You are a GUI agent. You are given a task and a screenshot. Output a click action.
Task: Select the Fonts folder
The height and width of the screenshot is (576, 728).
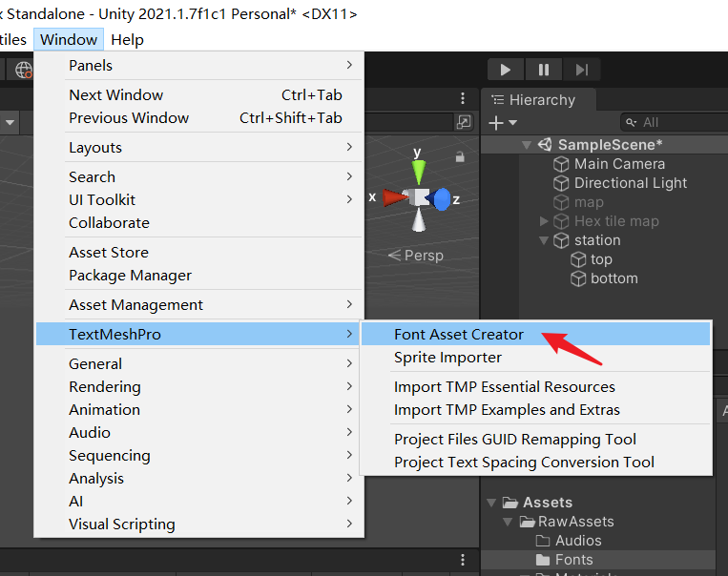pos(573,560)
